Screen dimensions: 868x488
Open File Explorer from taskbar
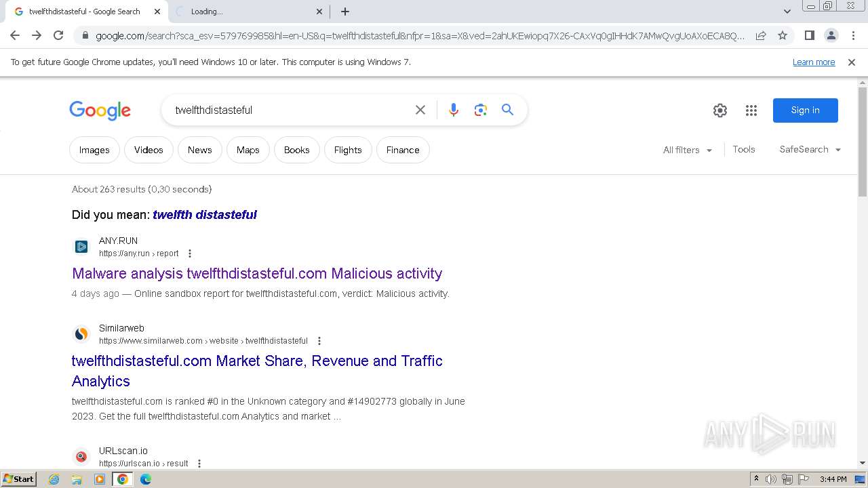[x=77, y=479]
